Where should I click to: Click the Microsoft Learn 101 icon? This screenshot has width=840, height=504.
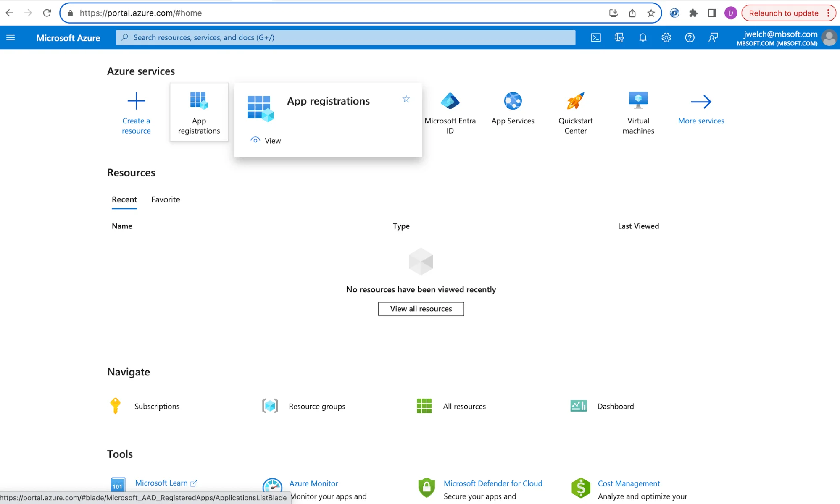pos(118,486)
